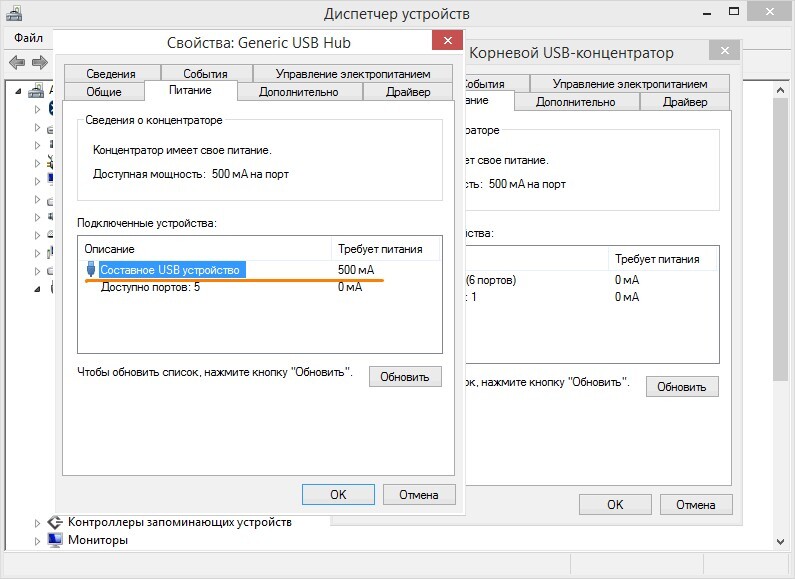Click the vertical scrollbar thumb in Device Manager
Screen dimensions: 795x579
780,239
